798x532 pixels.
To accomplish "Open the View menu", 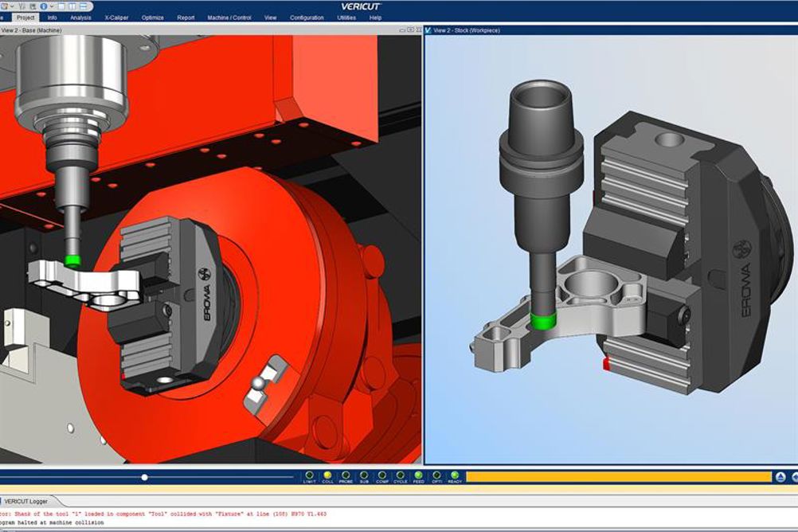I will (270, 18).
